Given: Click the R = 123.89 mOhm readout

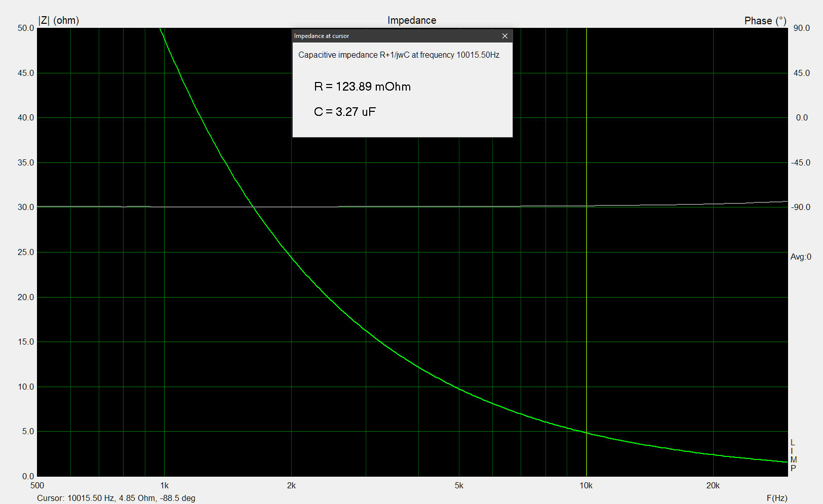Looking at the screenshot, I should [362, 87].
